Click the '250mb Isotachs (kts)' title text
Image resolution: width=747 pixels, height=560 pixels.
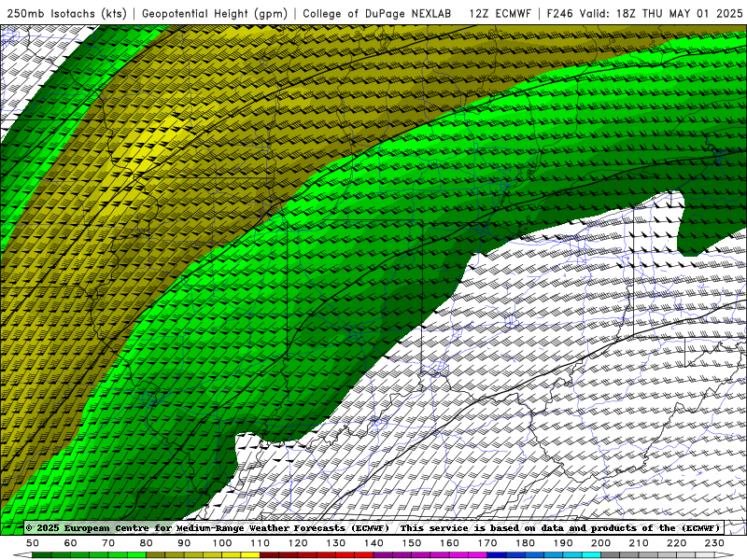(x=66, y=13)
